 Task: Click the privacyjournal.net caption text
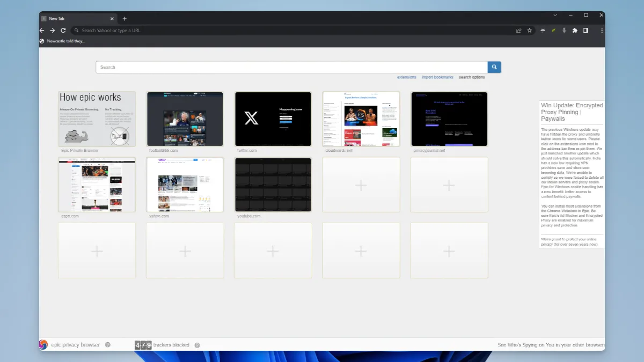point(429,151)
